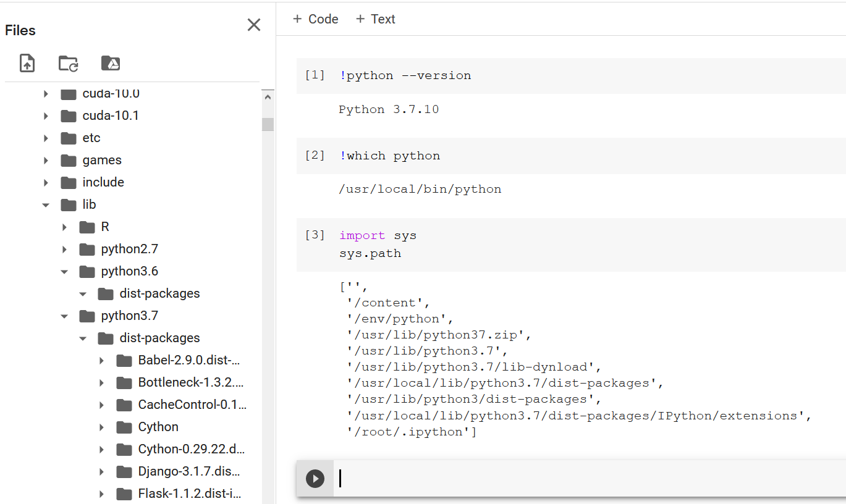Close the Files panel
This screenshot has width=846, height=504.
point(253,25)
